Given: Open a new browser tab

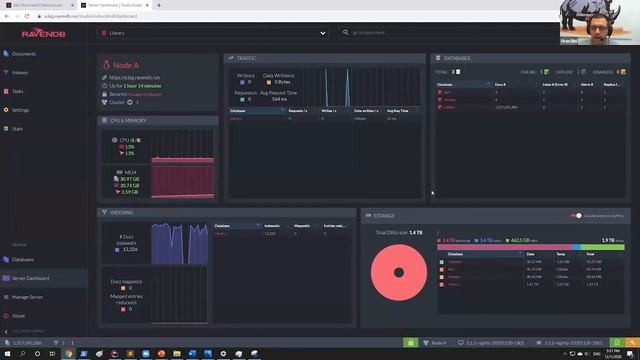Looking at the screenshot, I should coord(159,5).
